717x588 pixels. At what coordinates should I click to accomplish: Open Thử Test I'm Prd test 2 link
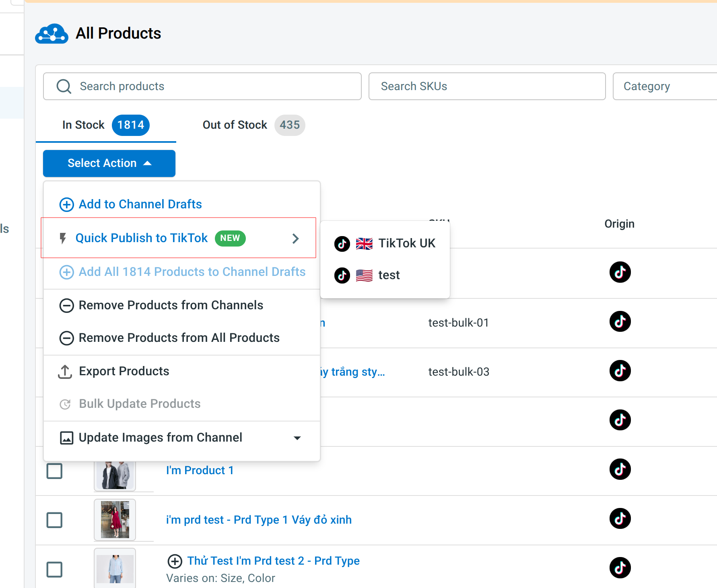point(273,561)
